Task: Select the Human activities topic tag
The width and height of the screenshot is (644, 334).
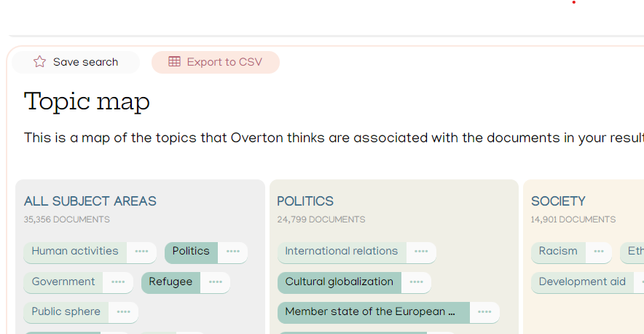Action: [75, 252]
